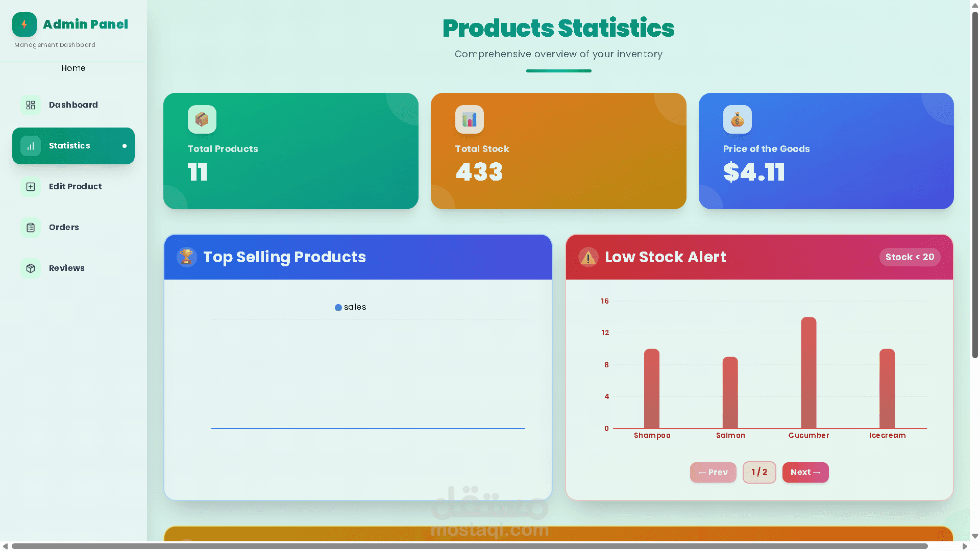
Task: Click the Low Stock Alert warning icon
Action: coord(588,257)
